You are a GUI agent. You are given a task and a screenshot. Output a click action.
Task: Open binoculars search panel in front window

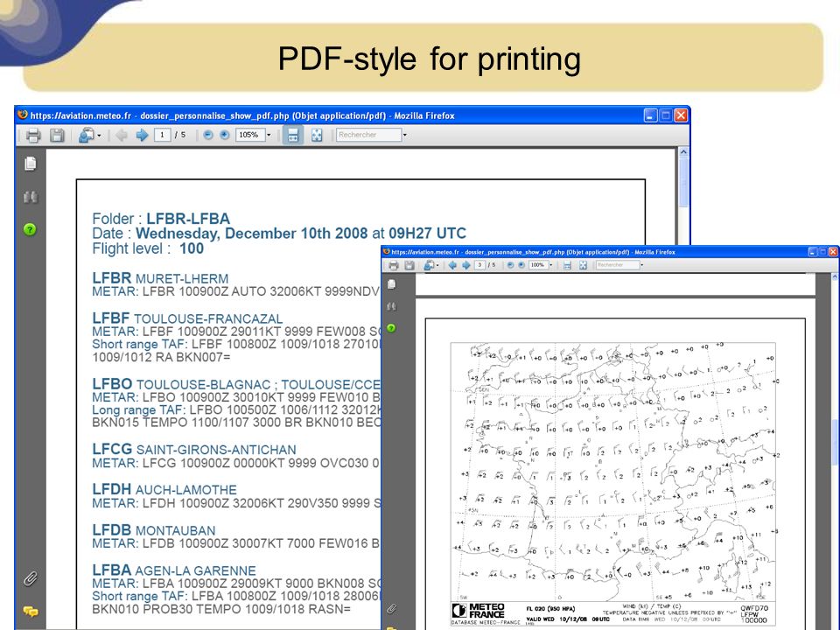point(392,306)
